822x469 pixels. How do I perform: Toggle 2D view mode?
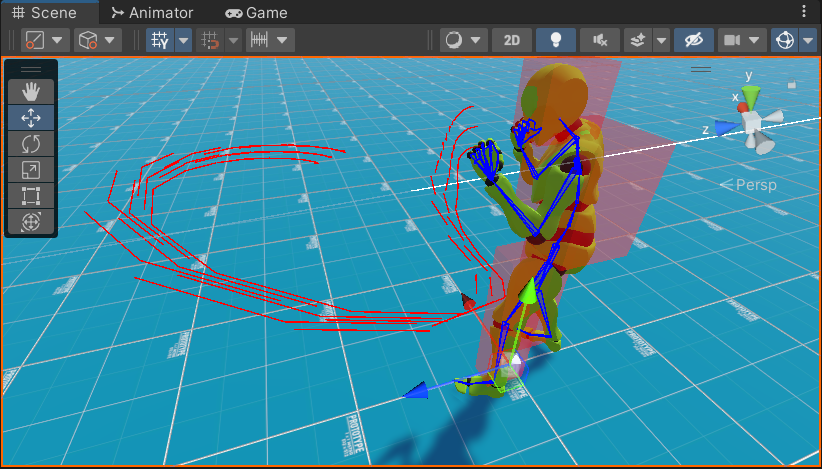click(x=512, y=40)
